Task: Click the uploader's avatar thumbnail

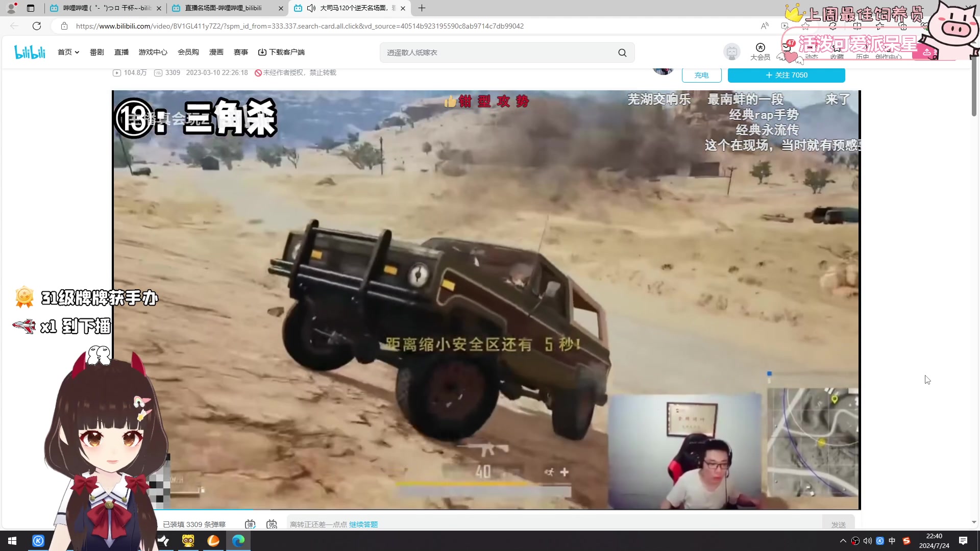Action: tap(663, 71)
